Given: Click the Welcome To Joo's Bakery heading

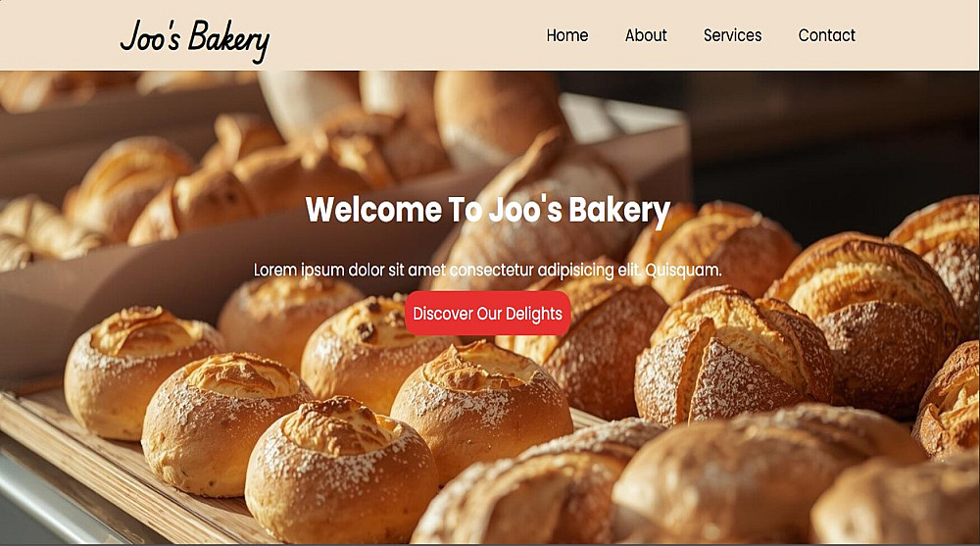Looking at the screenshot, I should pyautogui.click(x=487, y=210).
